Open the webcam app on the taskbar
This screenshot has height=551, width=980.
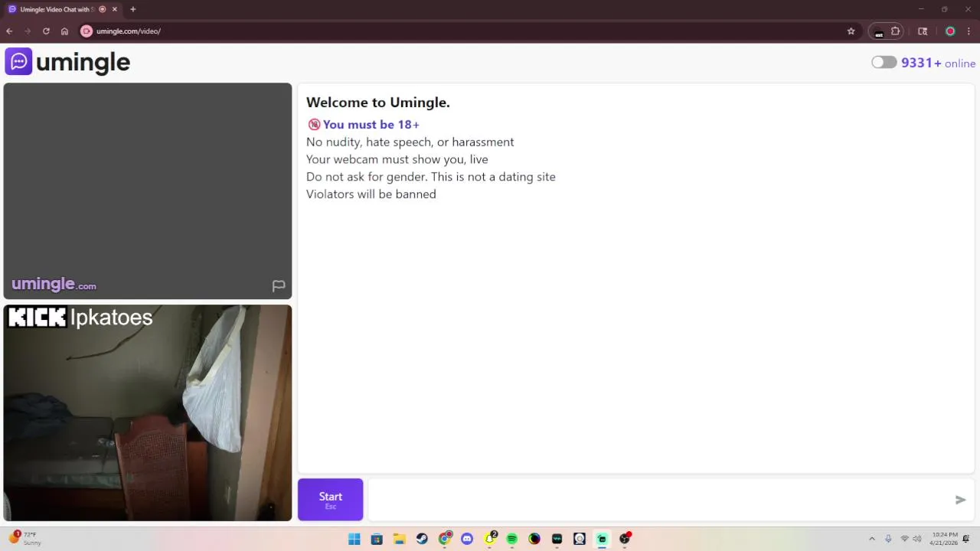(580, 539)
